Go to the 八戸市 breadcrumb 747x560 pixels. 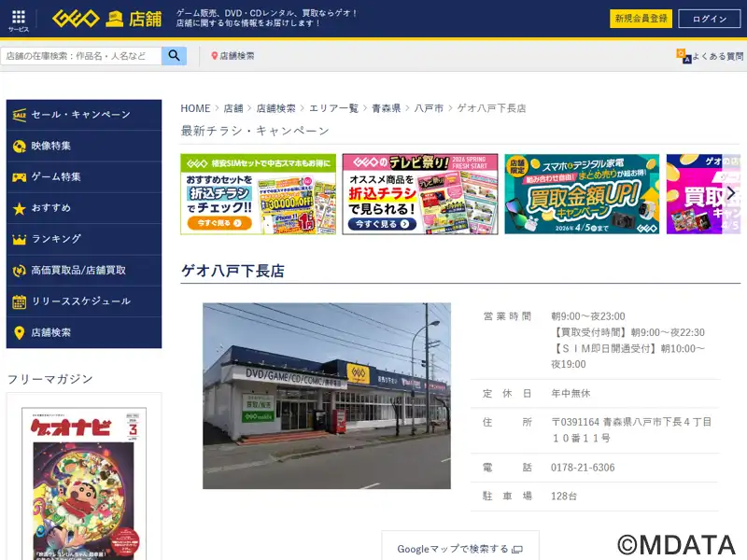pyautogui.click(x=429, y=108)
